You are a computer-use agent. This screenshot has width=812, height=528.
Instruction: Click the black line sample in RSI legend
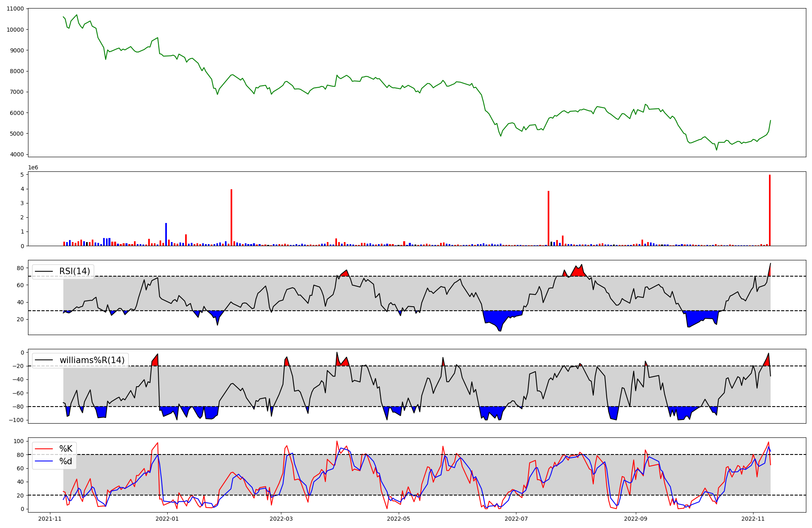[44, 271]
